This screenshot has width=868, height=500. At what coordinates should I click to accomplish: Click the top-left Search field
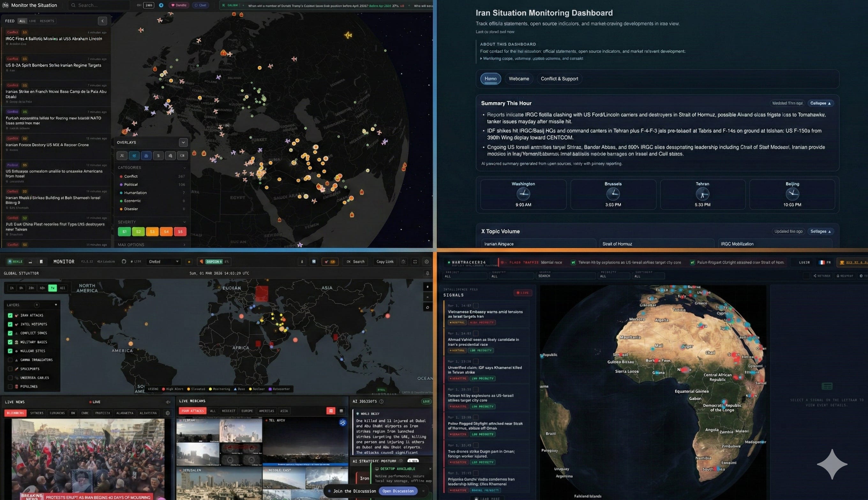[100, 5]
